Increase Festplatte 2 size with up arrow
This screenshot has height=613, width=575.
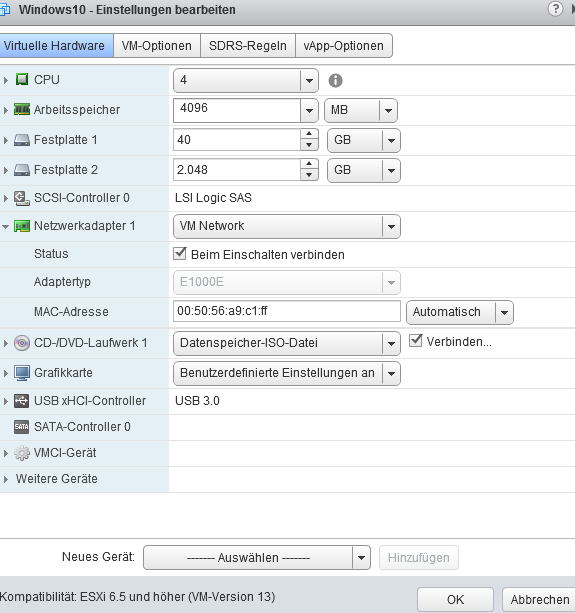[x=309, y=164]
